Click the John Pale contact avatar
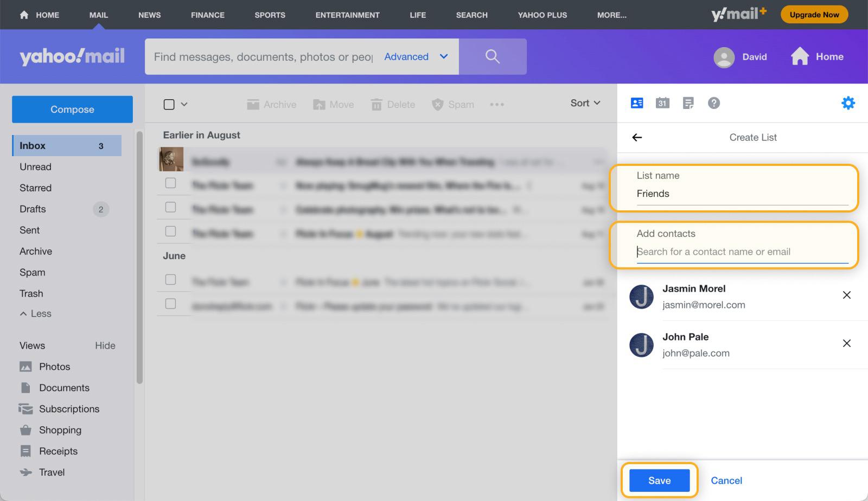The height and width of the screenshot is (501, 868). tap(641, 345)
